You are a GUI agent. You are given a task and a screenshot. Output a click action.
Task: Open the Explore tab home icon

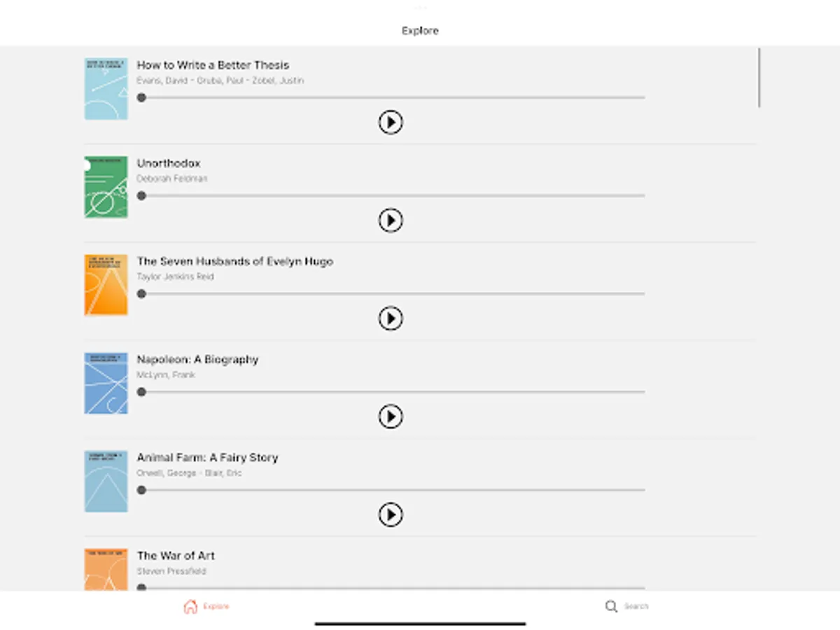[190, 606]
